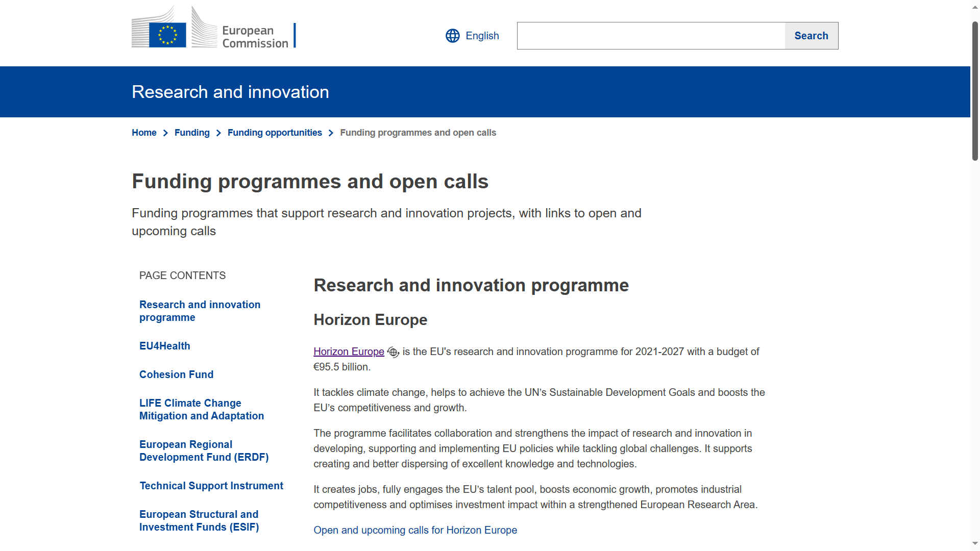The height and width of the screenshot is (551, 980).
Task: Click the Search button
Action: click(811, 36)
